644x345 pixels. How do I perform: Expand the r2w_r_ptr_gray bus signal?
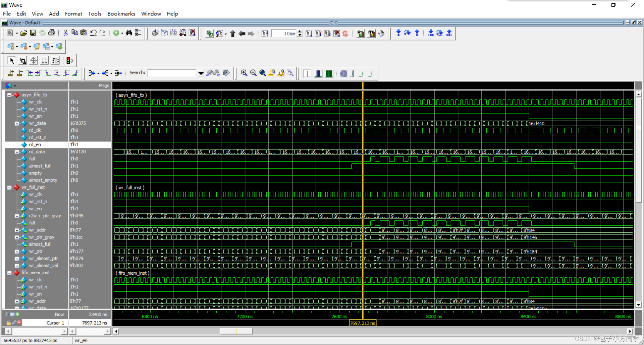pyautogui.click(x=17, y=216)
